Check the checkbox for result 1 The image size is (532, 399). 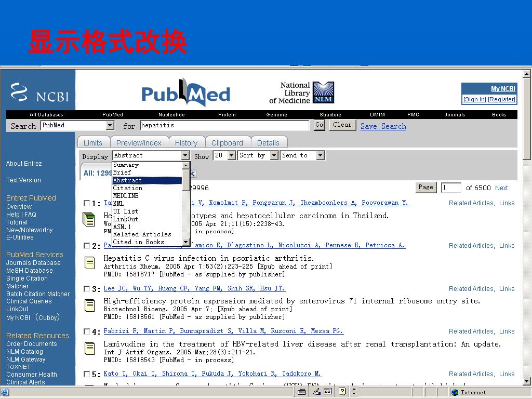(x=87, y=203)
